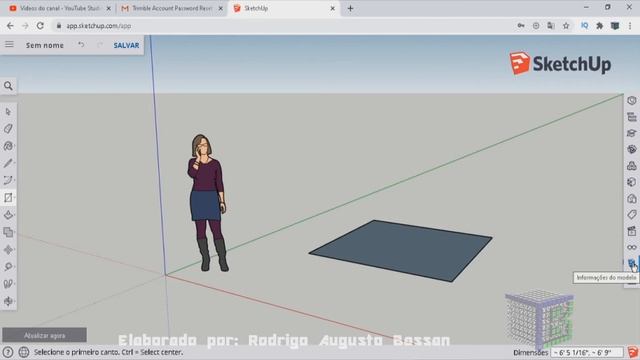The height and width of the screenshot is (360, 640).
Task: Click the Atualizar agora button
Action: (x=44, y=336)
